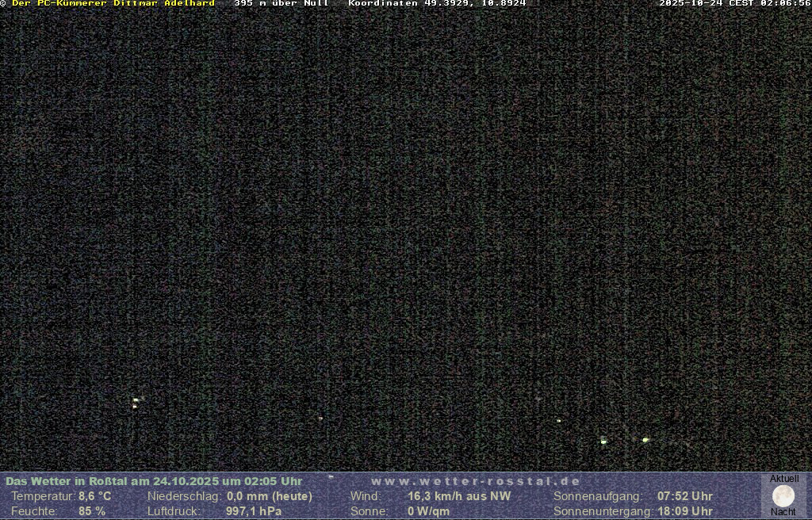Click the Koordinaten 49.3929, 10.8924 text
This screenshot has height=520, width=812.
click(x=437, y=4)
